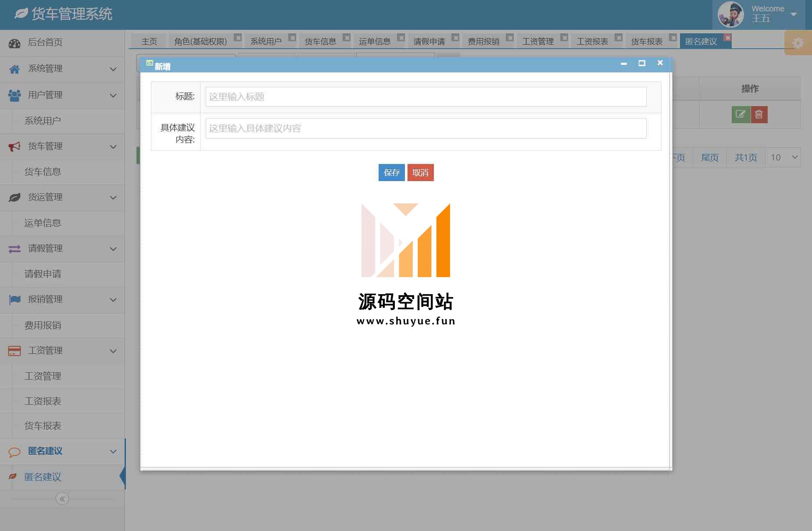Switch to the 角色(基础权限) tab
The image size is (812, 531).
200,42
